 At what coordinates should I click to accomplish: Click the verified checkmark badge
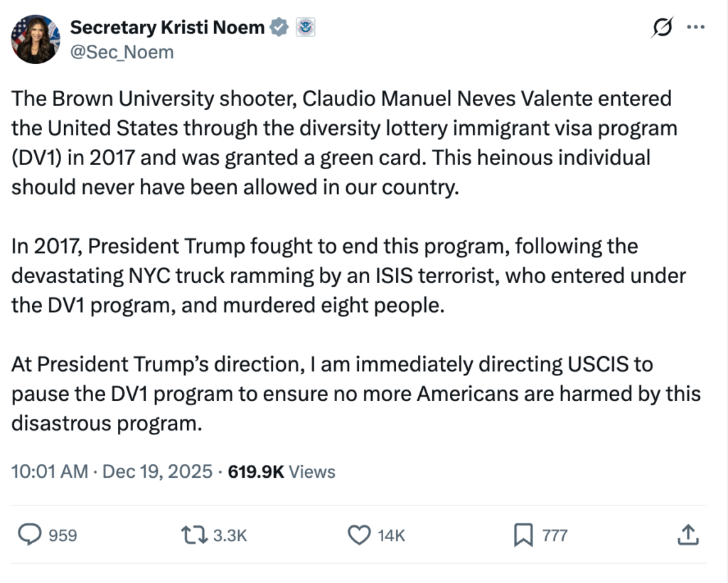[279, 28]
